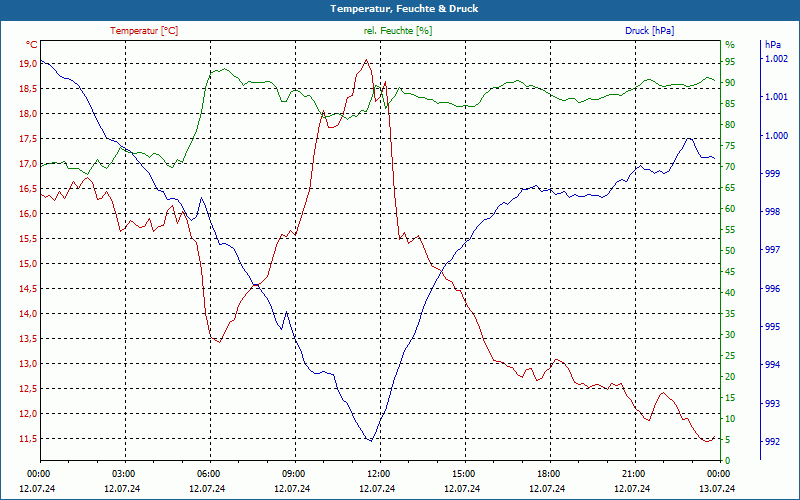Click the '12:00' time axis label

(x=378, y=473)
